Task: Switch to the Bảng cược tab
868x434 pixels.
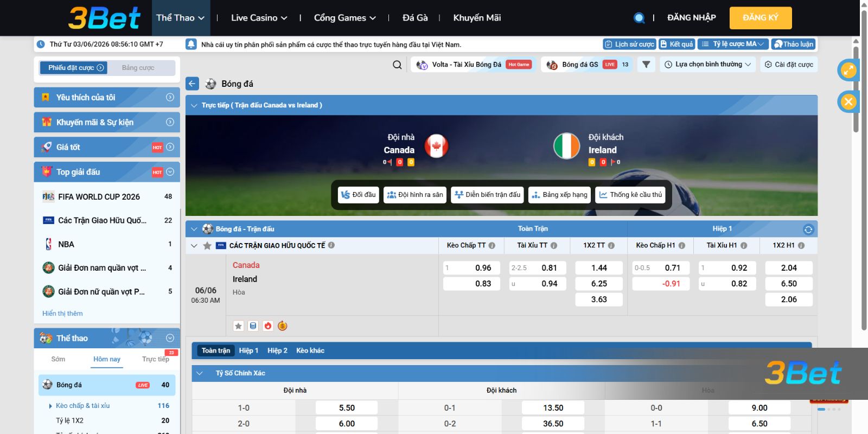Action: (x=138, y=68)
